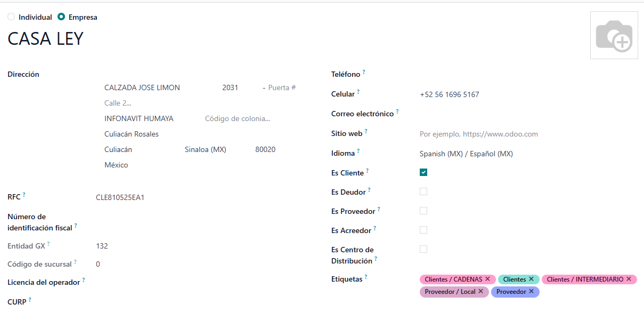Enable the Es Proveedor checkbox
The height and width of the screenshot is (320, 644).
pyautogui.click(x=423, y=211)
